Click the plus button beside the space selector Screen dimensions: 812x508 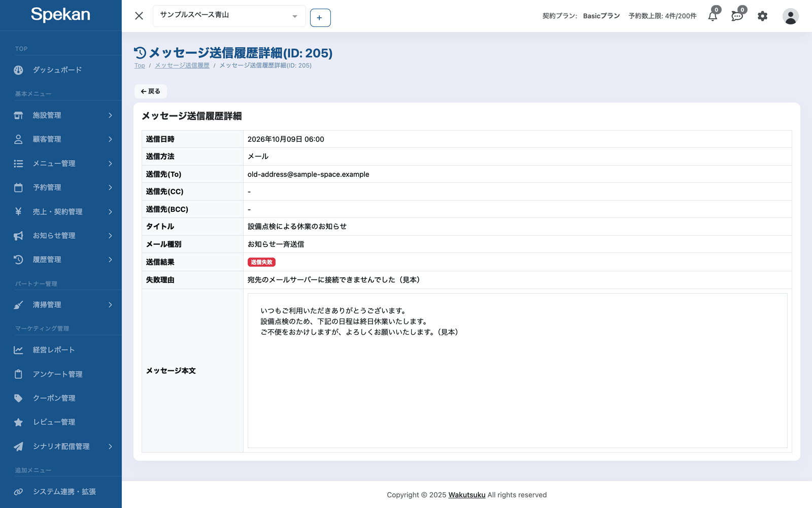tap(320, 18)
